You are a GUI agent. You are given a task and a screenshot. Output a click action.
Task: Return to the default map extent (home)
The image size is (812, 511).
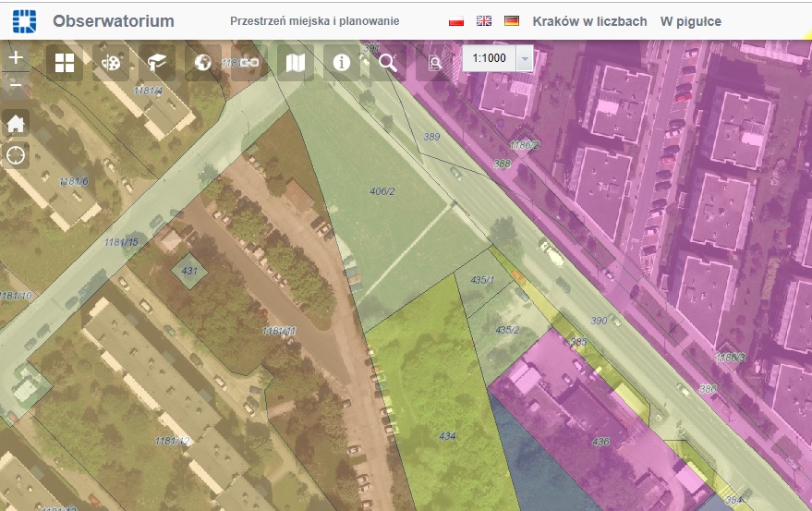pyautogui.click(x=16, y=123)
